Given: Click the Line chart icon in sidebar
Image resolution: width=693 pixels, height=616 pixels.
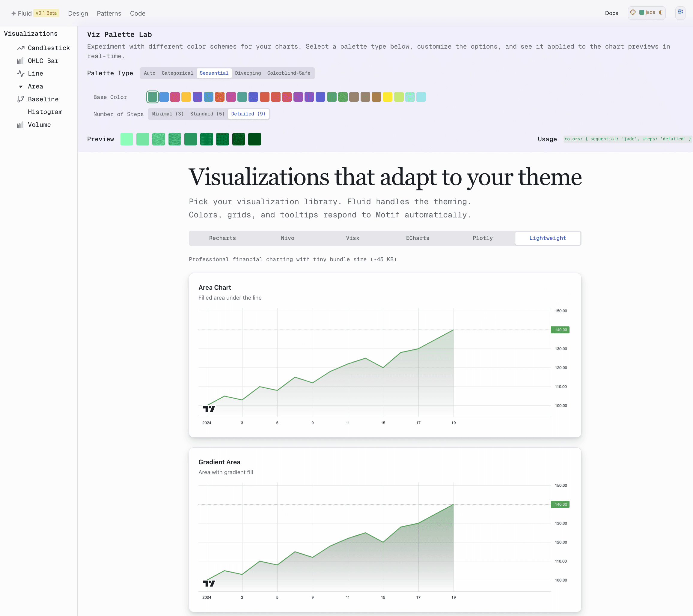Looking at the screenshot, I should pyautogui.click(x=21, y=73).
